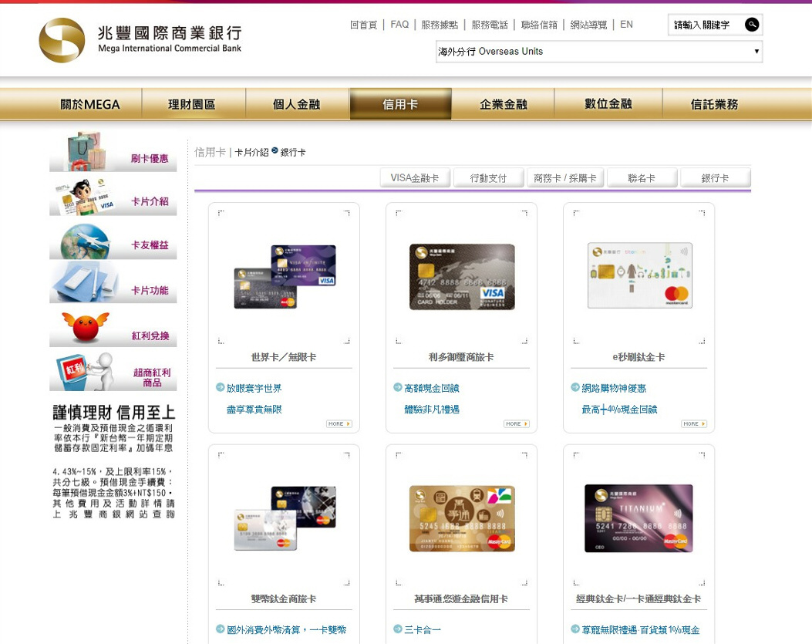Viewport: 812px width, 644px height.
Task: Open the 海外分行 Overseas Units dropdown
Action: [599, 52]
